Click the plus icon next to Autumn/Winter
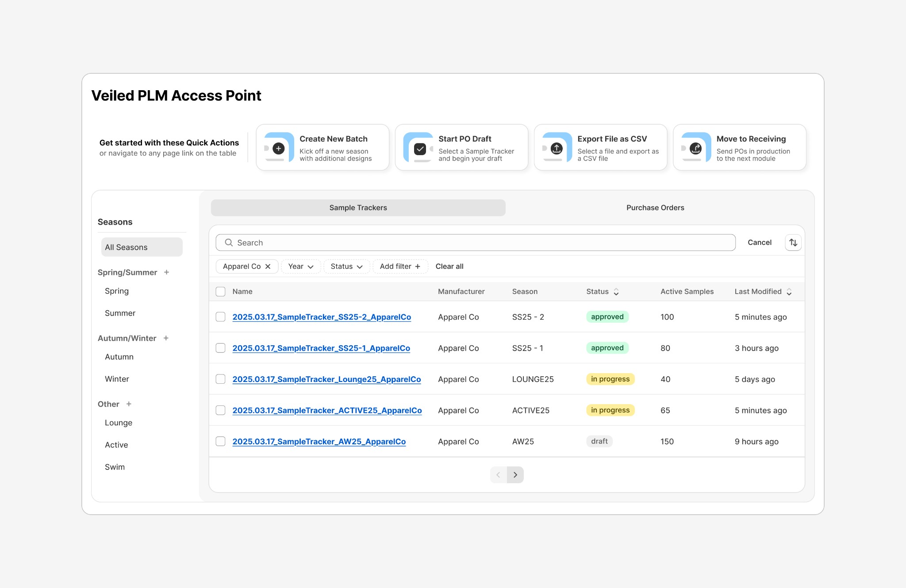This screenshot has height=588, width=906. coord(166,338)
